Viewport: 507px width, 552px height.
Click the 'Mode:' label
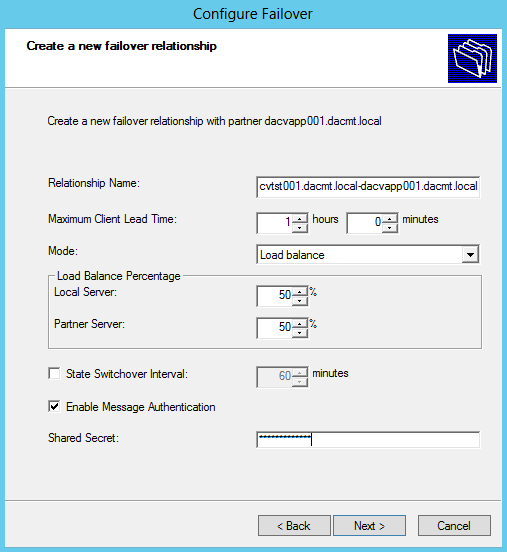click(63, 251)
